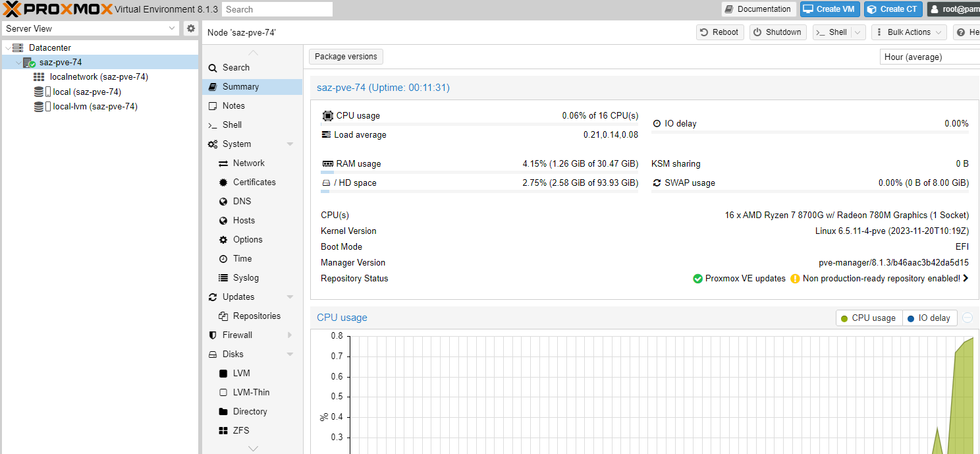Click the CPU usage progress bar

(x=479, y=124)
